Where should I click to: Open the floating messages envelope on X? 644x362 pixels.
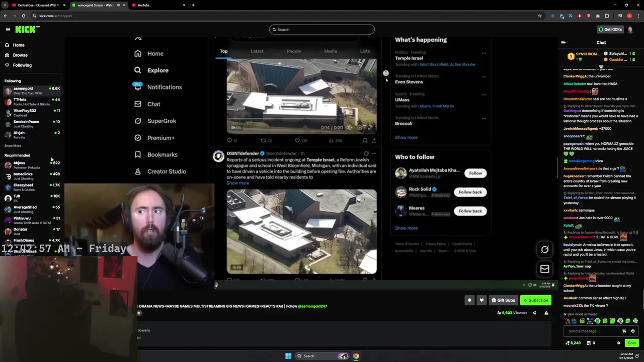pyautogui.click(x=544, y=269)
